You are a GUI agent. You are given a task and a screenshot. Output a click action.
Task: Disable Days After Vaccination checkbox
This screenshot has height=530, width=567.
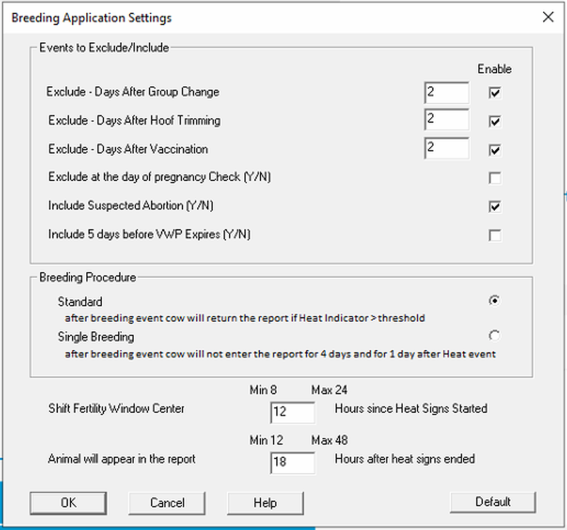click(x=495, y=150)
